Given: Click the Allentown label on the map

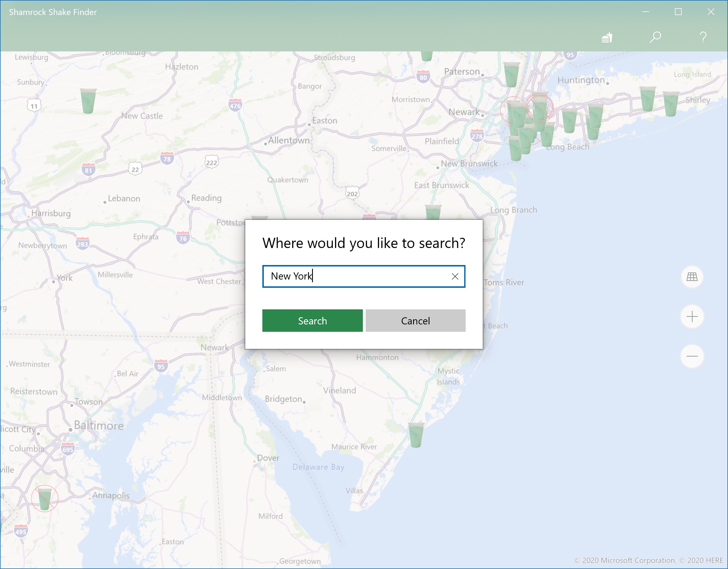Looking at the screenshot, I should tap(289, 140).
